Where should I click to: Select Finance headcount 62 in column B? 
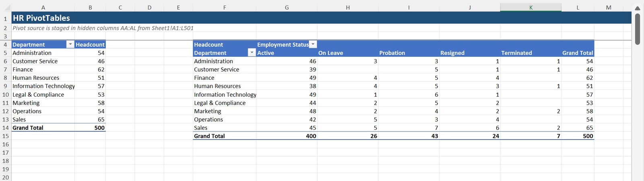90,69
